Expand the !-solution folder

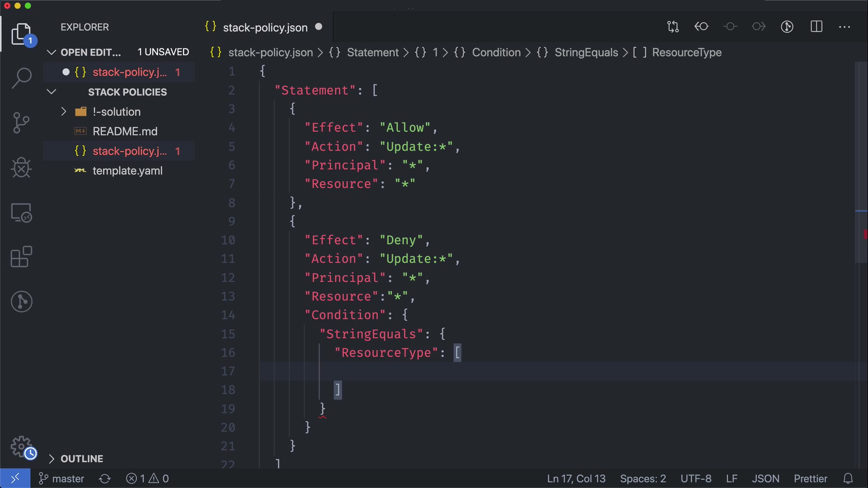point(64,112)
